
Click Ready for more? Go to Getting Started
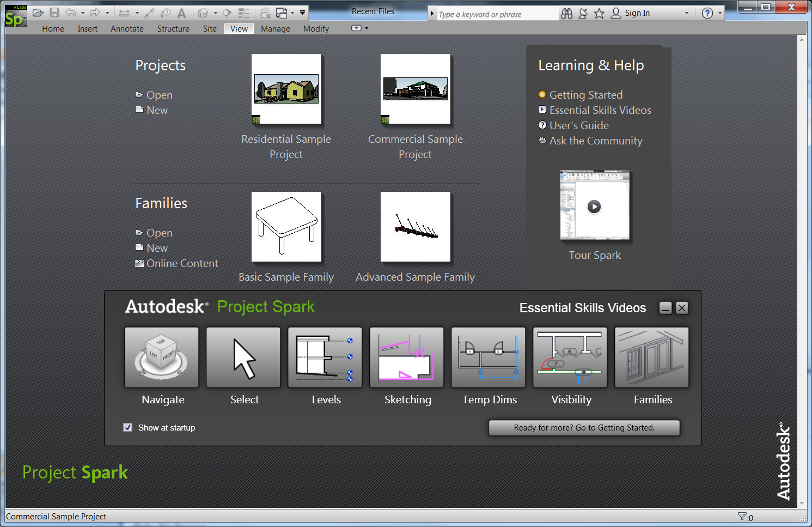[x=583, y=427]
